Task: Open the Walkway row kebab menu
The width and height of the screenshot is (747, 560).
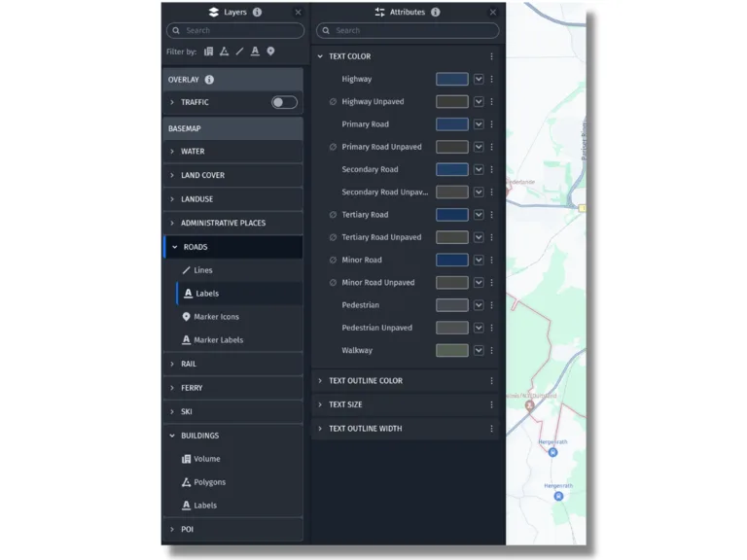Action: [x=491, y=350]
